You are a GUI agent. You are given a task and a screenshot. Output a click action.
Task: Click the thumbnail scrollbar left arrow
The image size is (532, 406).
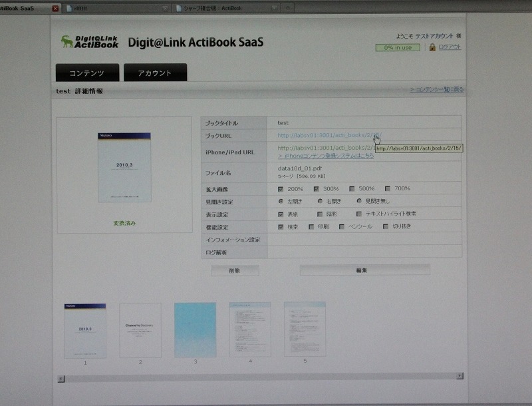click(x=61, y=379)
